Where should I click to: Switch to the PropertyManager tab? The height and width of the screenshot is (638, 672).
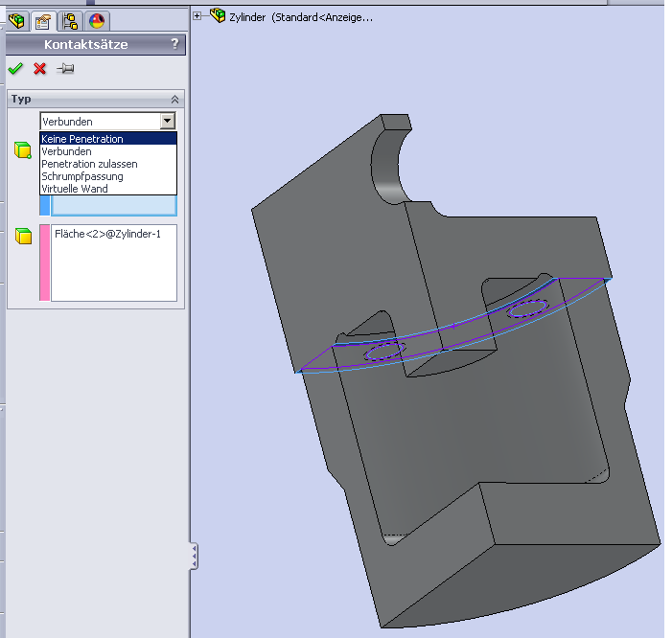43,21
